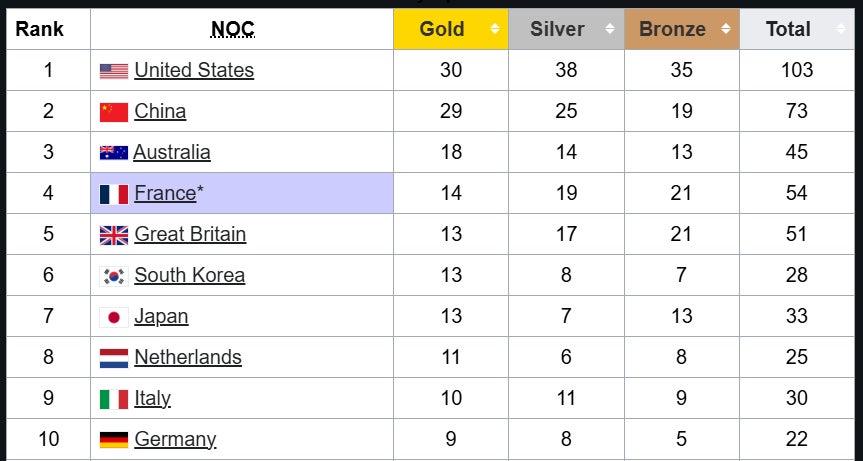Follow the South Korea link
Screen dimensions: 863x461
point(189,275)
